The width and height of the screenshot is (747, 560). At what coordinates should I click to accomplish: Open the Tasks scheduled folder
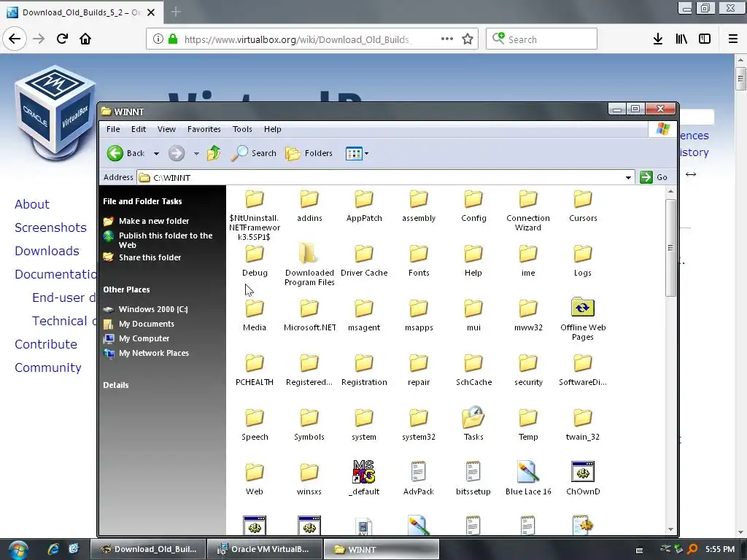[473, 424]
